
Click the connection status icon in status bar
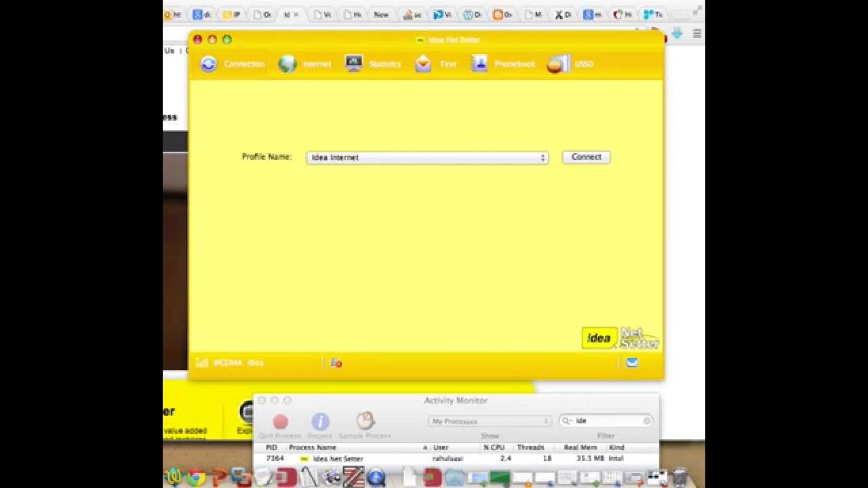[x=336, y=363]
